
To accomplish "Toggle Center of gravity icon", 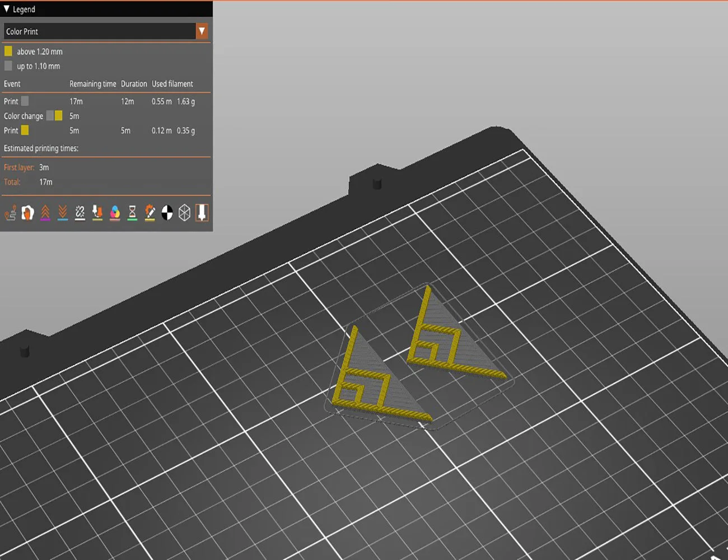I will click(x=167, y=213).
